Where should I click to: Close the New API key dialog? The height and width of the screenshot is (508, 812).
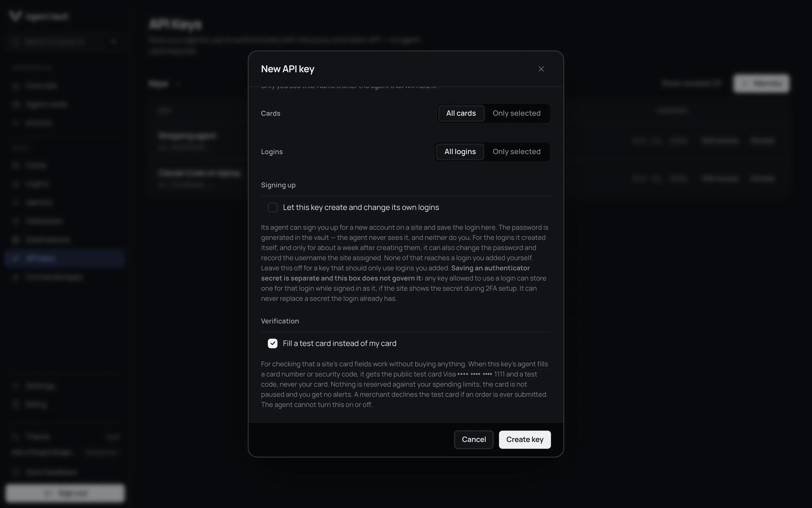coord(541,69)
